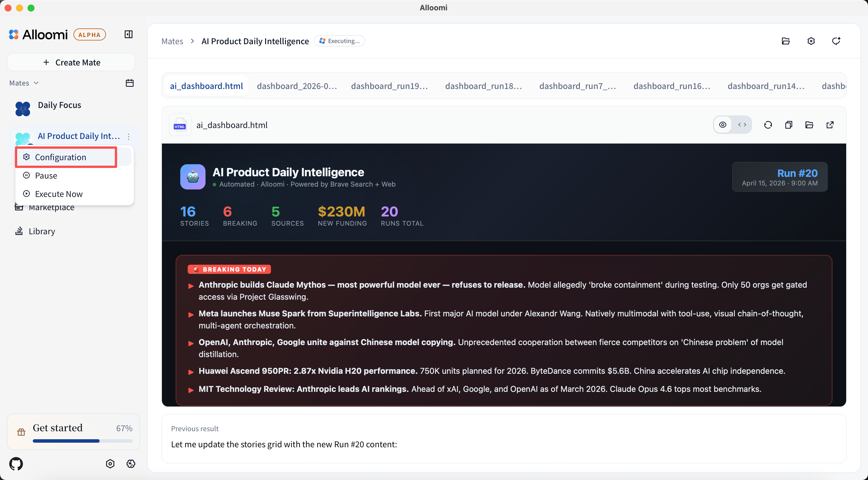Start new chat refresh icon in header
This screenshot has width=868, height=480.
coord(836,41)
